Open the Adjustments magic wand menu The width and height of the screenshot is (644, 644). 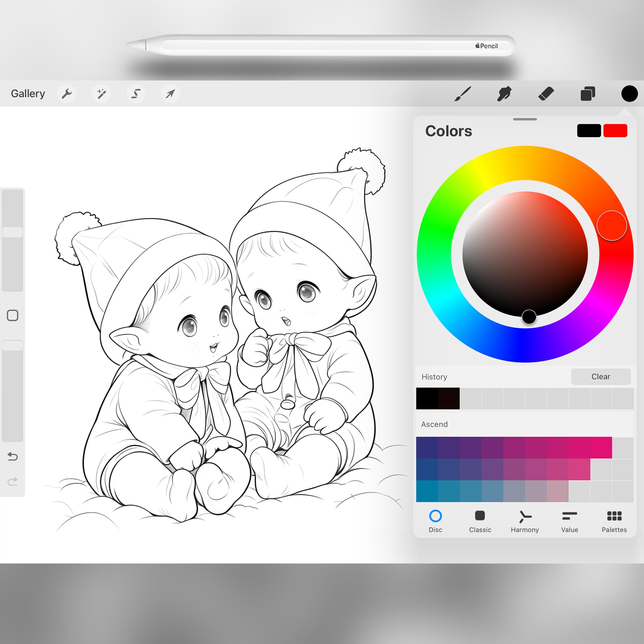pos(101,94)
